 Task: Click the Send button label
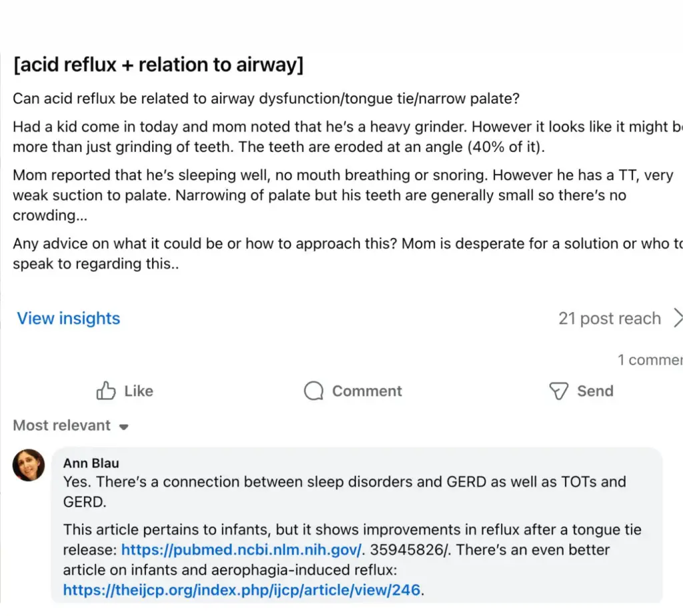595,391
